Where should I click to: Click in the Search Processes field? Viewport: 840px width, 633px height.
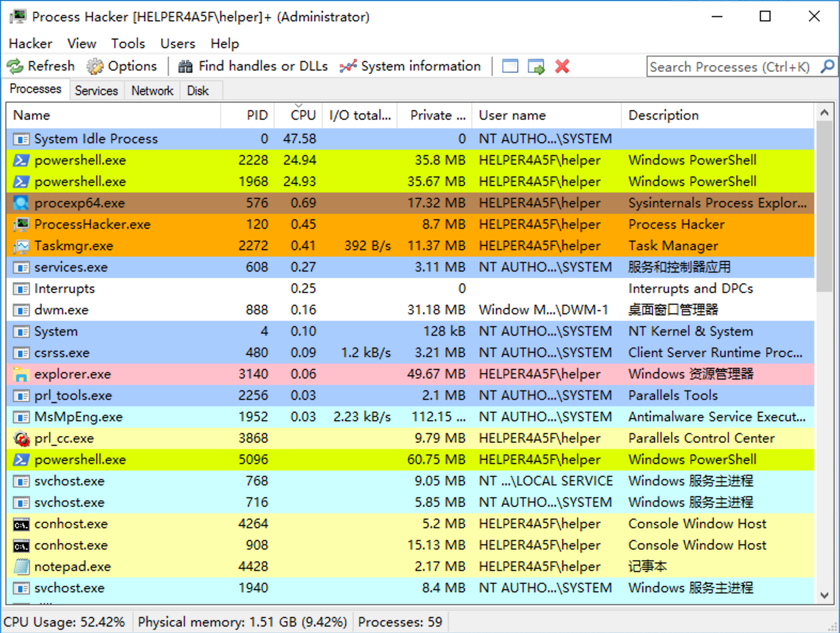[730, 67]
